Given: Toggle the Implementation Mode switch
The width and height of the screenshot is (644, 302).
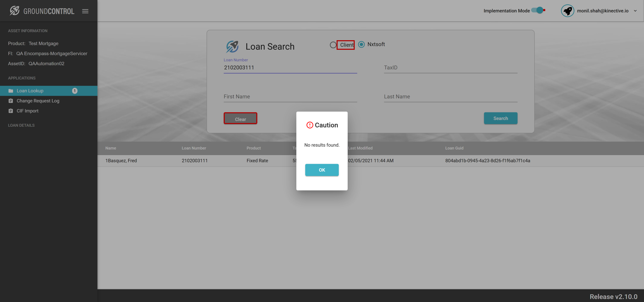Looking at the screenshot, I should pyautogui.click(x=538, y=11).
